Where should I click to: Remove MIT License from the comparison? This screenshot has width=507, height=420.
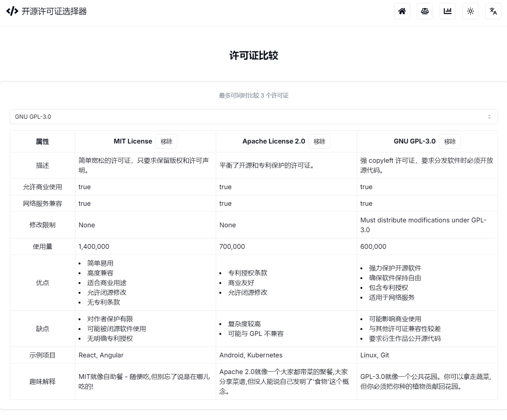pos(166,141)
